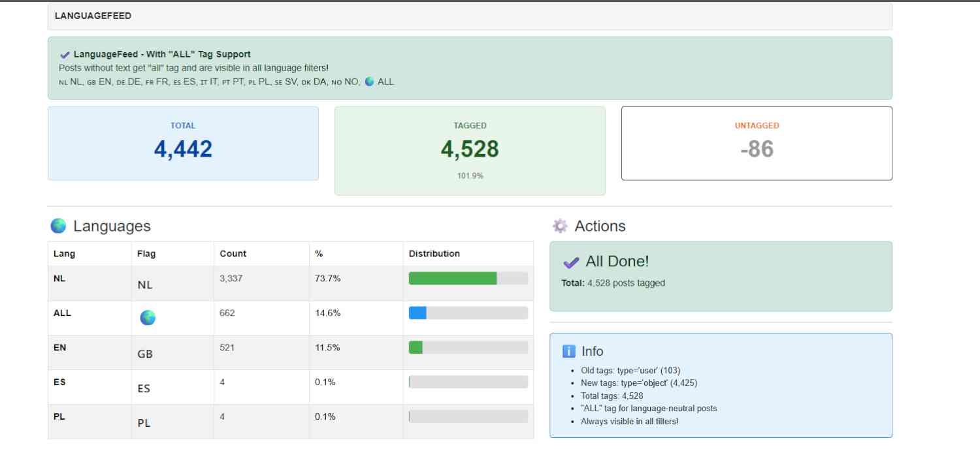Screen dimensions: 980x451
Task: Click the Distribution column header
Action: coord(434,253)
